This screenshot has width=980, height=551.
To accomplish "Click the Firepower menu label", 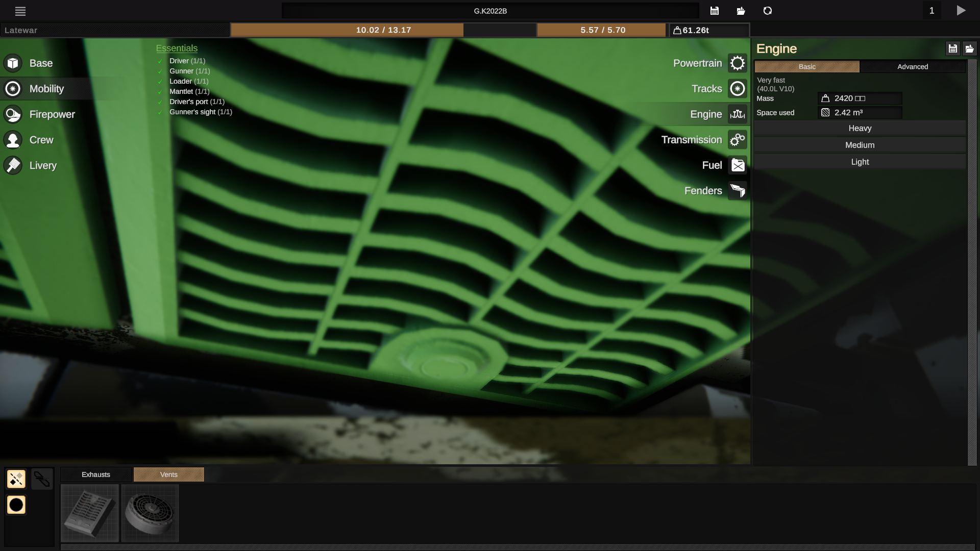I will [x=52, y=114].
